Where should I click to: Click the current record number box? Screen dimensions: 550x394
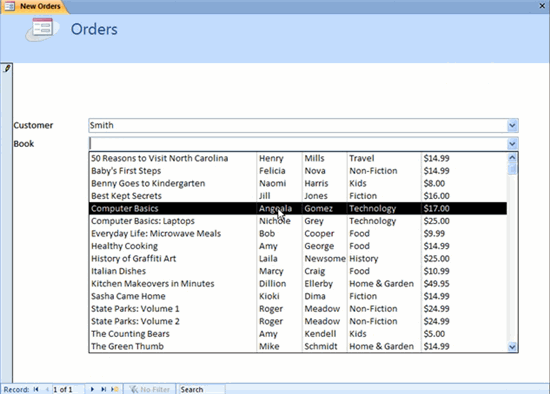click(x=68, y=389)
